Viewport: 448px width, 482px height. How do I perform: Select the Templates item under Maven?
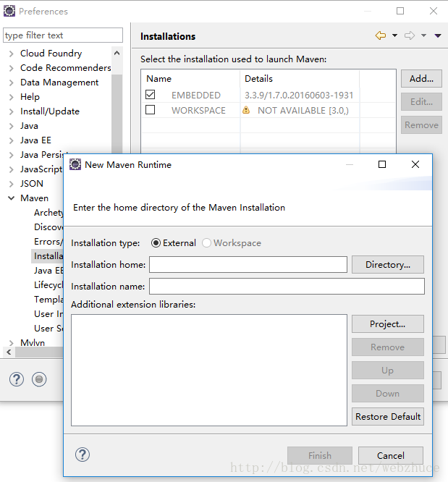48,300
